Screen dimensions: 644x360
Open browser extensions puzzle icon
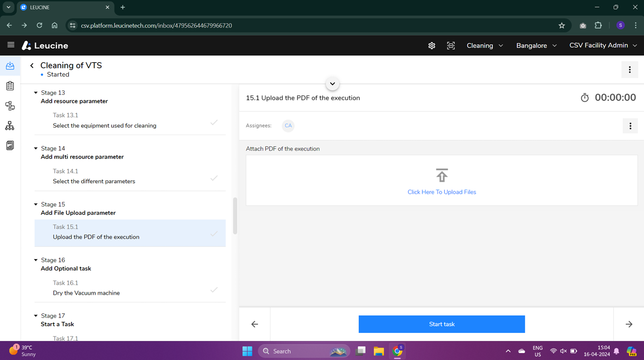[598, 26]
